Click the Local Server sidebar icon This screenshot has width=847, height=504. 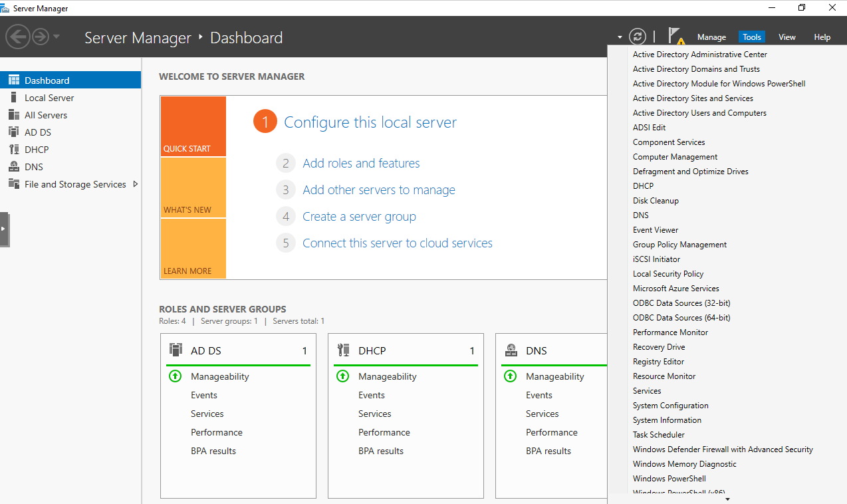coord(13,98)
